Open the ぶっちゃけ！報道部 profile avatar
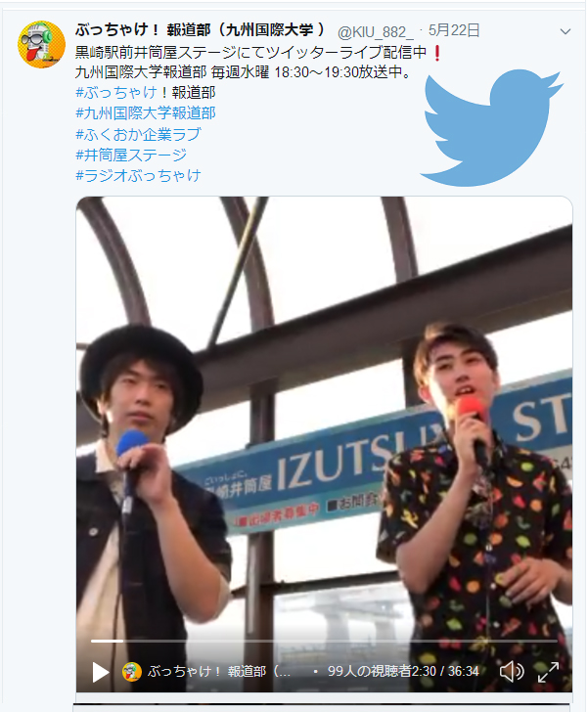The width and height of the screenshot is (588, 712). (x=41, y=44)
